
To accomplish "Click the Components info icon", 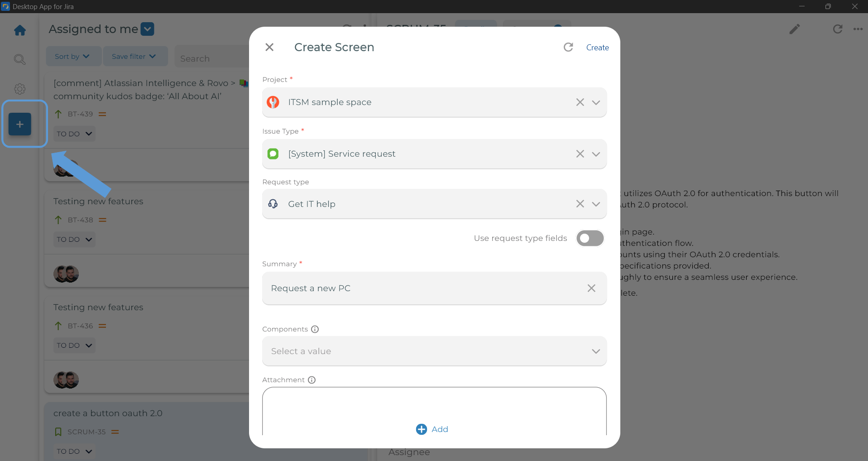I will [315, 329].
